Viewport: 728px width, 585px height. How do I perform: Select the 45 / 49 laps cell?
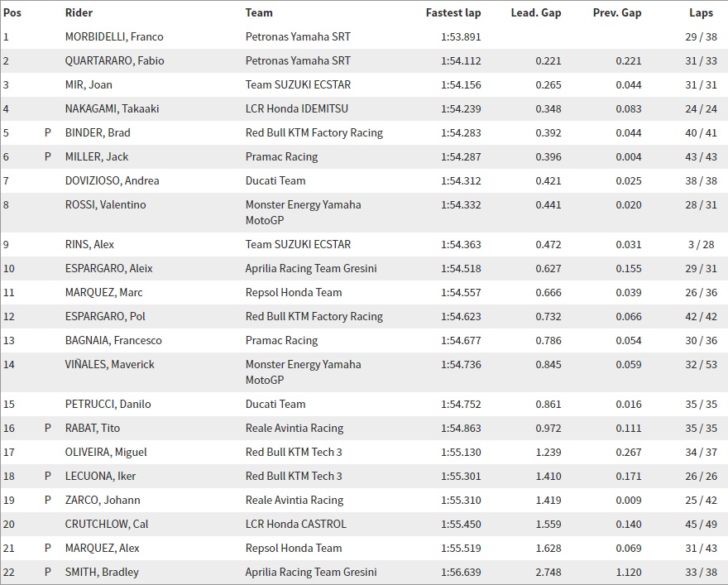(x=702, y=524)
